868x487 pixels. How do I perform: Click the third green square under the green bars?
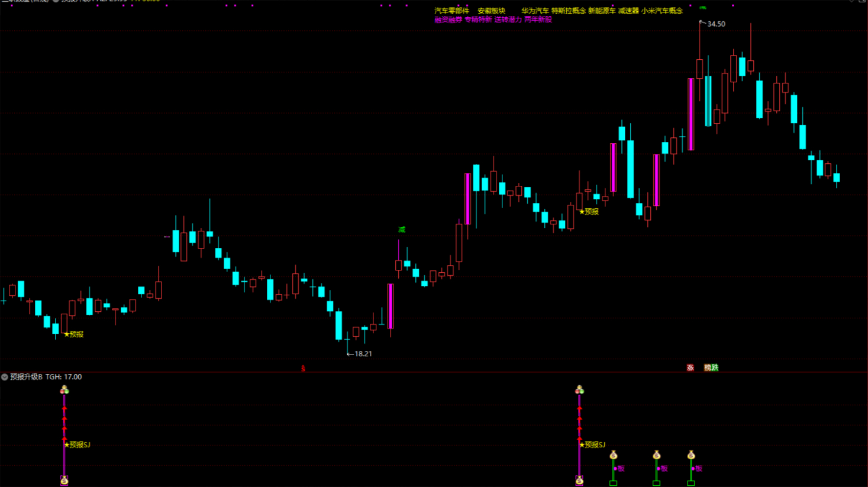(691, 483)
